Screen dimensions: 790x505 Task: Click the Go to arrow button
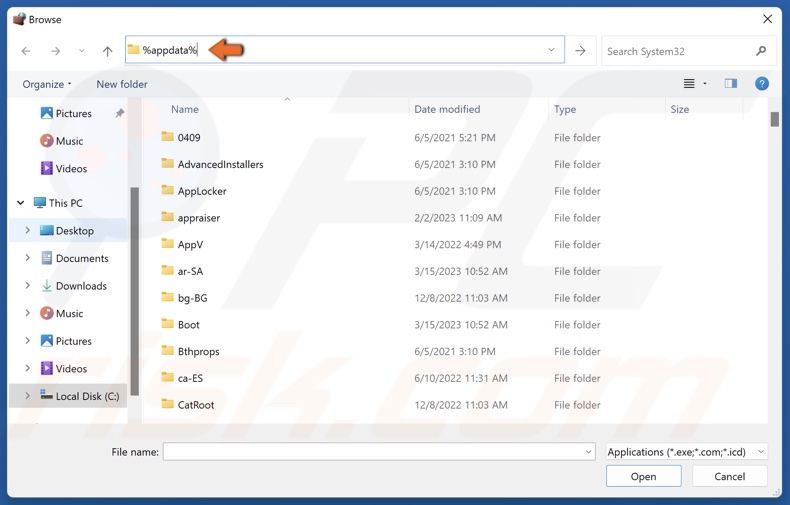coord(580,50)
